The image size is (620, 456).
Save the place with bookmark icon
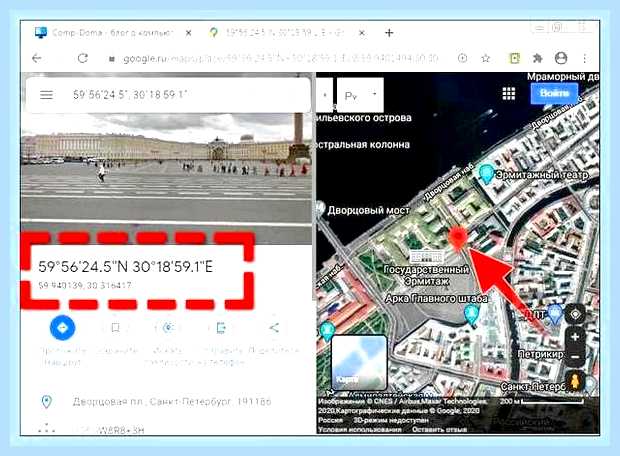pyautogui.click(x=115, y=328)
